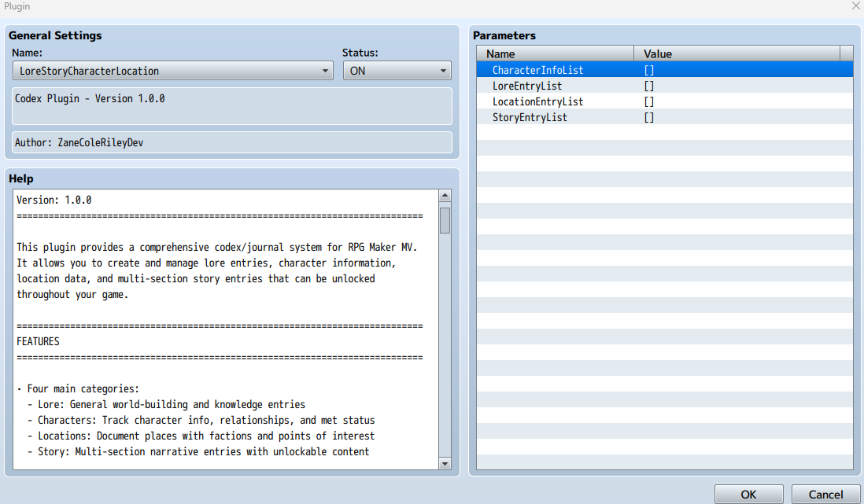864x504 pixels.
Task: Click the Codex Plugin description text
Action: (90, 98)
